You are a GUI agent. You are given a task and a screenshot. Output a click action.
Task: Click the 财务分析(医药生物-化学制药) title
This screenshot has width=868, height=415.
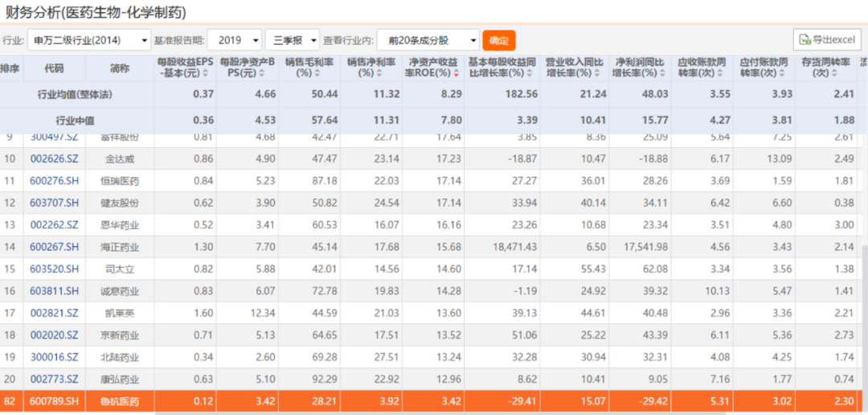tap(96, 11)
